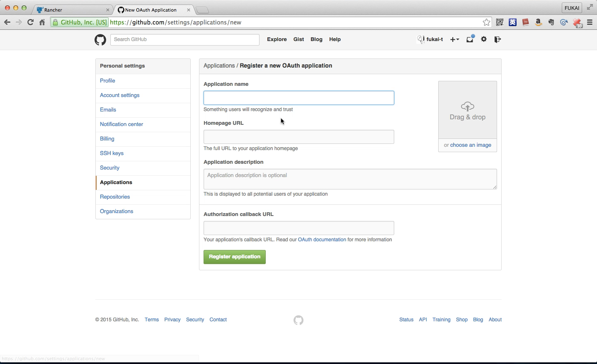Click the Homepage URL field
The height and width of the screenshot is (364, 597).
click(x=299, y=137)
